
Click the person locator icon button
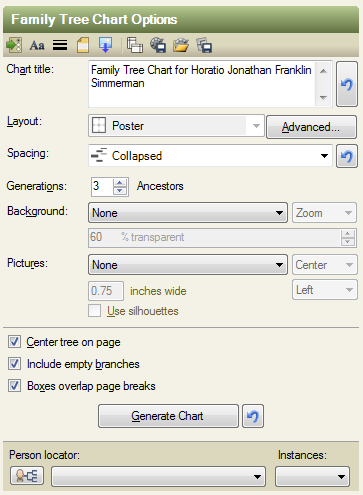pyautogui.click(x=27, y=475)
